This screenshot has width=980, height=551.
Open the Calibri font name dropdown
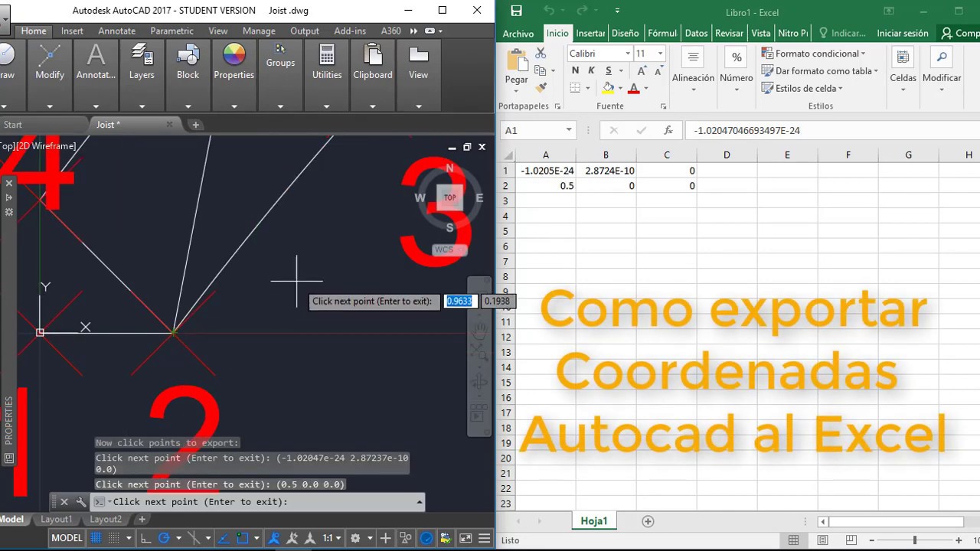click(x=628, y=54)
